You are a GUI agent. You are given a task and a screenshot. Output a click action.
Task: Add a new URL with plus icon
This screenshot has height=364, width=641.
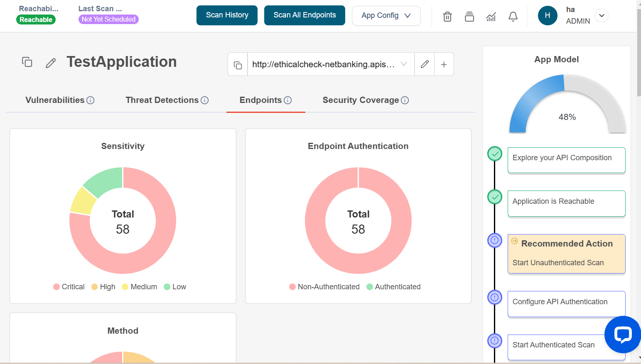point(444,64)
